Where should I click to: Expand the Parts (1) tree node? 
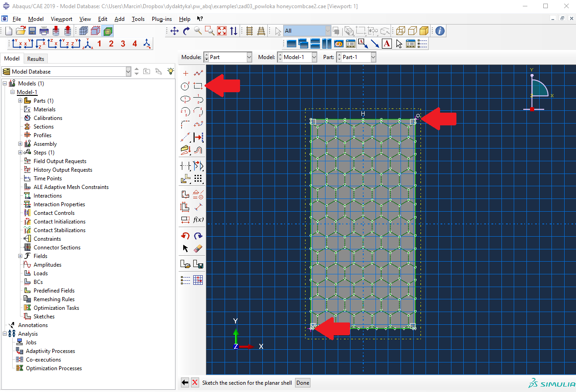[20, 101]
